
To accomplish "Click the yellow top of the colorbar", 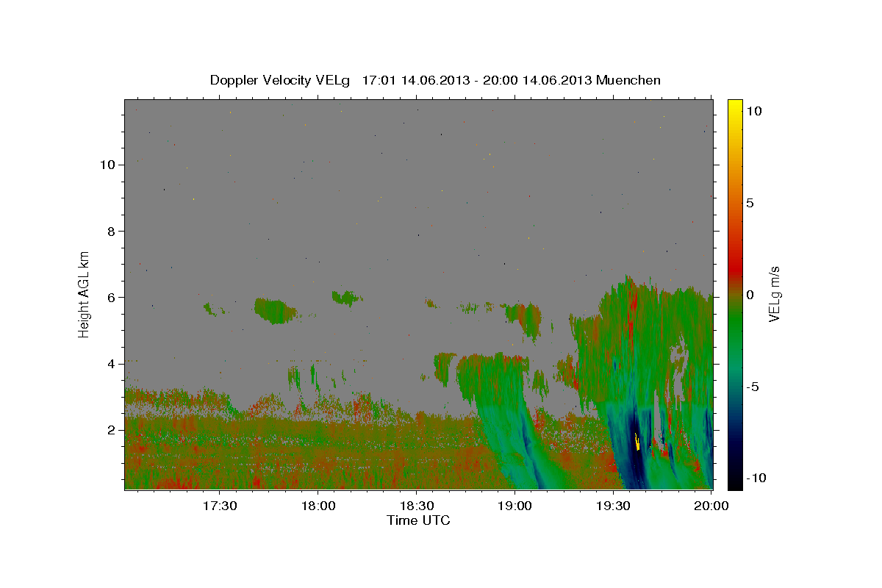I will coord(735,107).
